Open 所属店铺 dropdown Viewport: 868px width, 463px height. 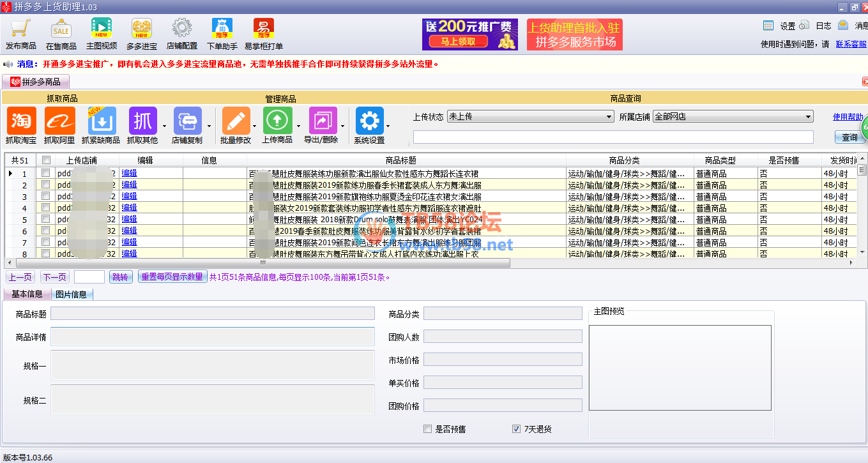click(x=733, y=117)
